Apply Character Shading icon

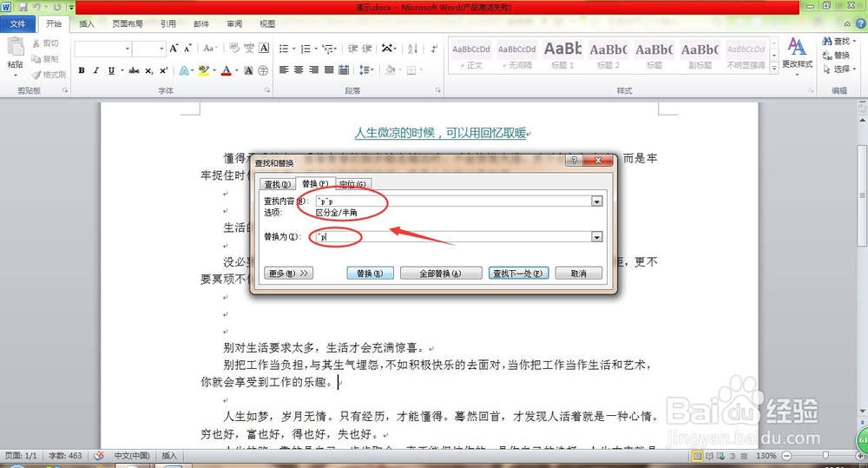pos(248,70)
